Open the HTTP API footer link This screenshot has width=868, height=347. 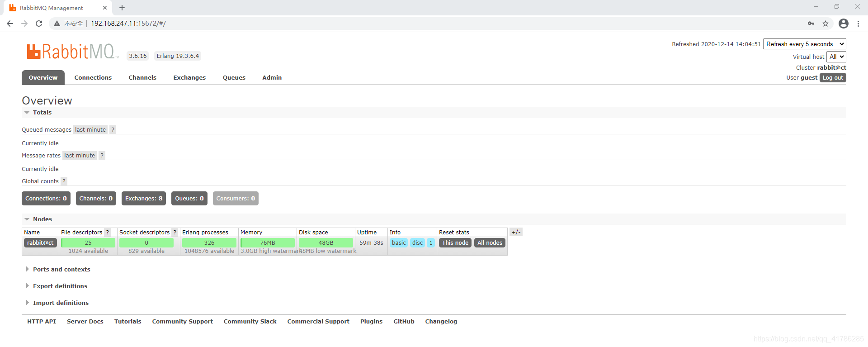pyautogui.click(x=42, y=322)
